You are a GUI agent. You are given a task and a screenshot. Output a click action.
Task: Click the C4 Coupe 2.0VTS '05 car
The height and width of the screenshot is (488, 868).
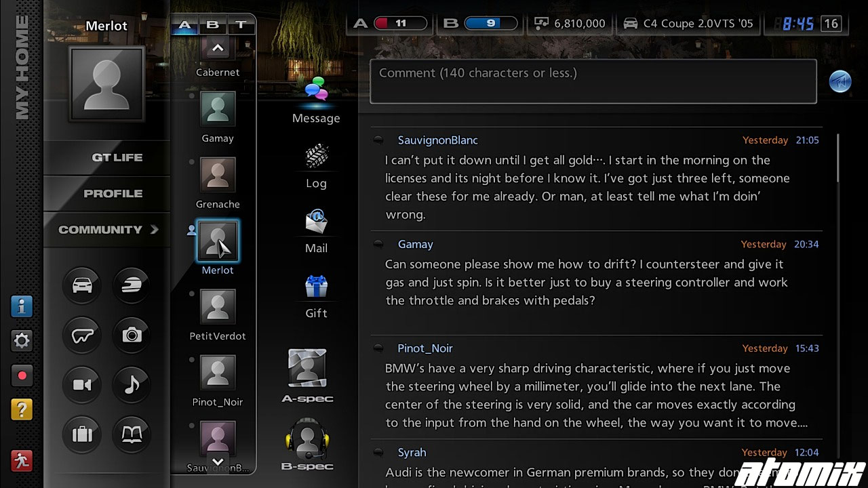click(x=688, y=24)
